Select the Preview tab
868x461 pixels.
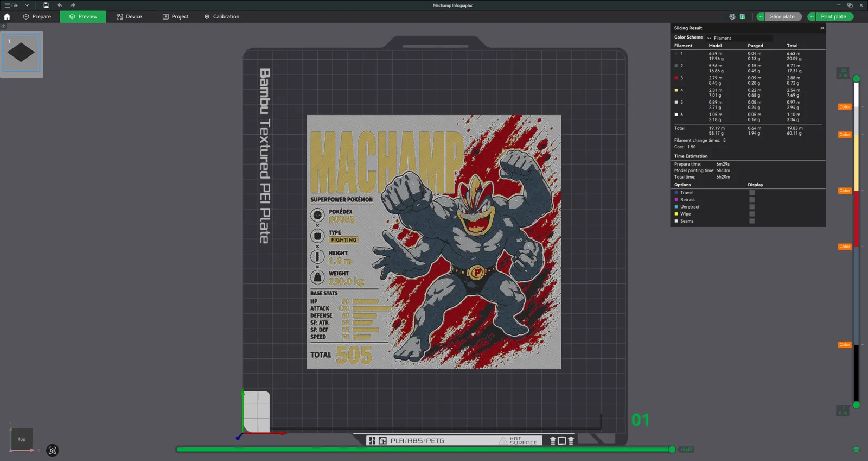[83, 17]
